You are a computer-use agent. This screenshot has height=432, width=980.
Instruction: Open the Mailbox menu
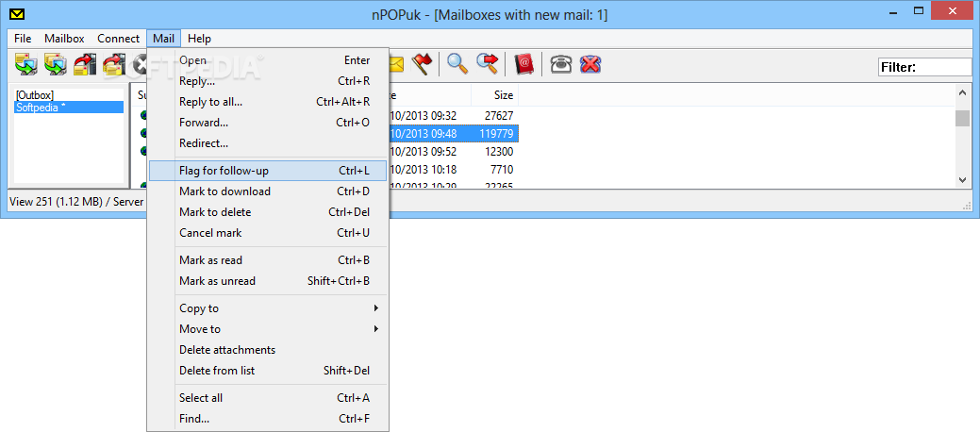(x=64, y=38)
